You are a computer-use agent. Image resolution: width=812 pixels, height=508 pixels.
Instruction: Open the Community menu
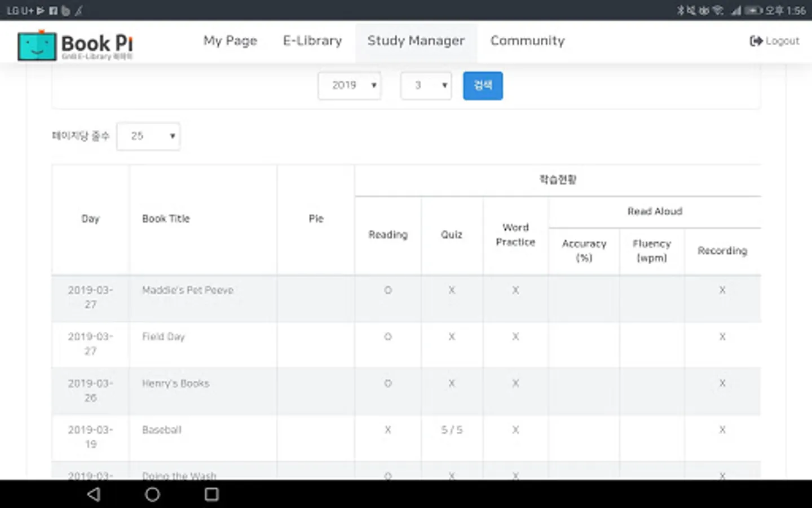(527, 41)
